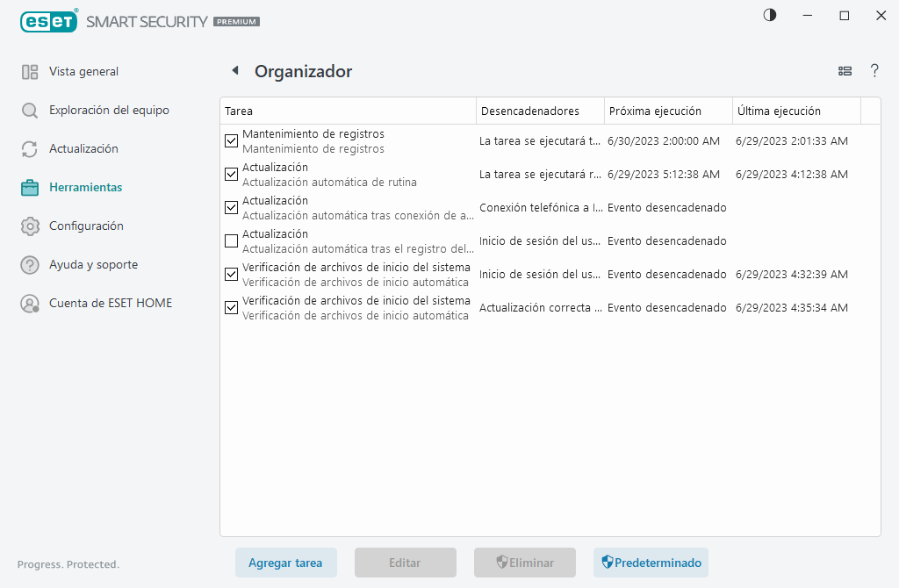Click the Eliminar shield icon

coord(500,563)
